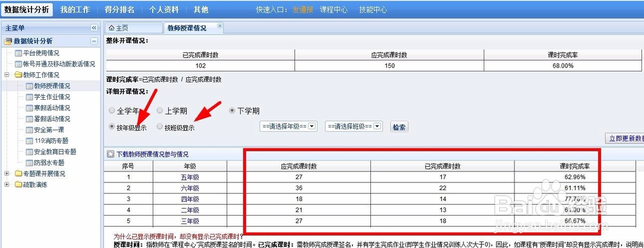Collapse the 教师工作情况 tree node
644x248 pixels.
7,75
